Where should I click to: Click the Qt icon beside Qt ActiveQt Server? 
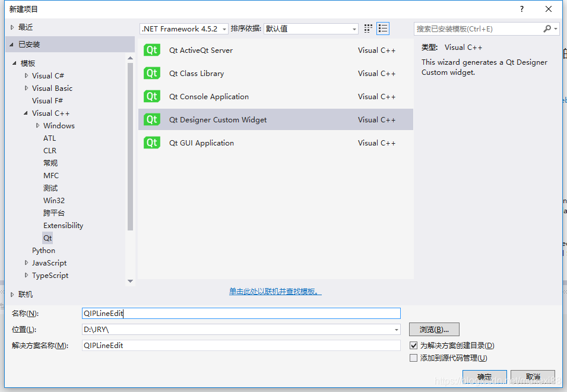tap(152, 50)
